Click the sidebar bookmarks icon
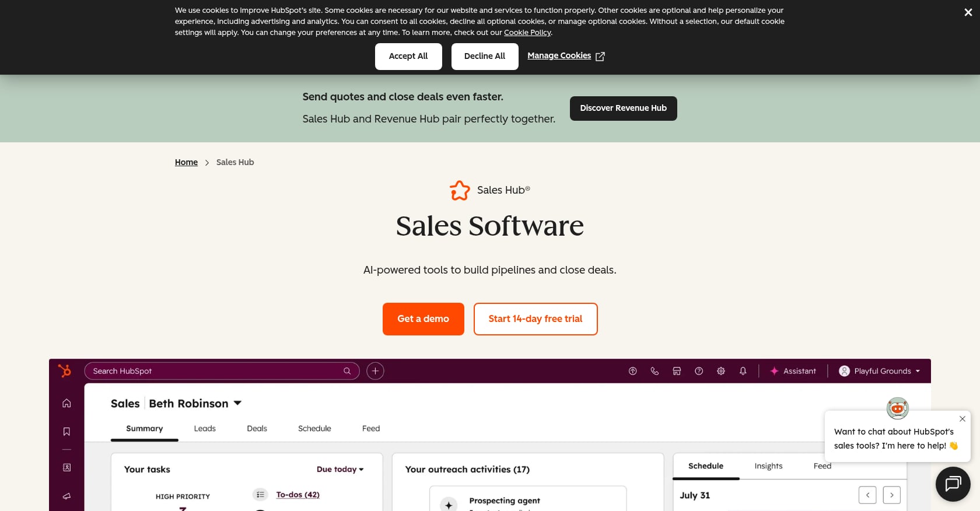Image resolution: width=980 pixels, height=511 pixels. pos(66,432)
